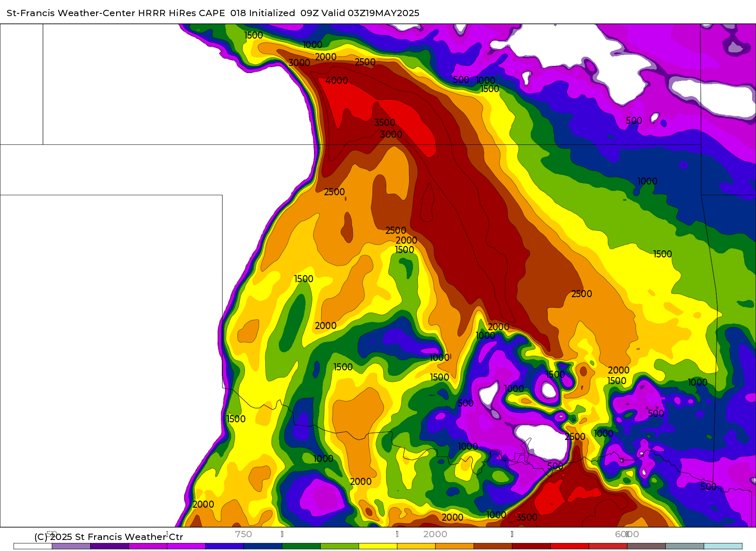Click the "Valid 03Z19MAY2025" timestamp
This screenshot has height=551, width=756.
pos(370,13)
